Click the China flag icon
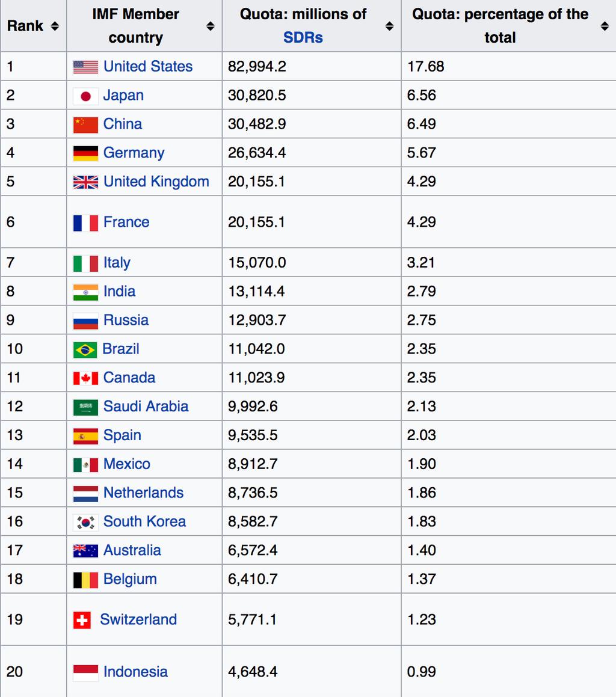Screen dimensions: 616x697 (x=85, y=125)
